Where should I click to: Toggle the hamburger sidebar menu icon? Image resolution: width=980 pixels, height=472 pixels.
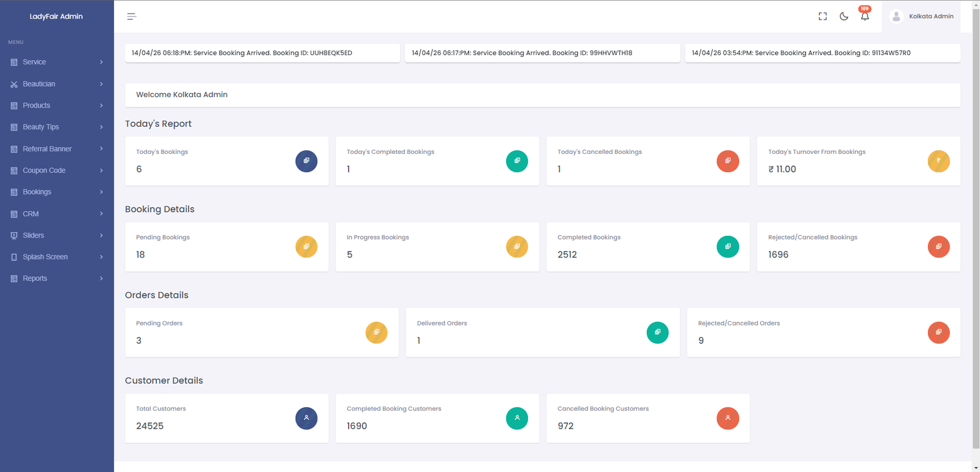point(131,17)
